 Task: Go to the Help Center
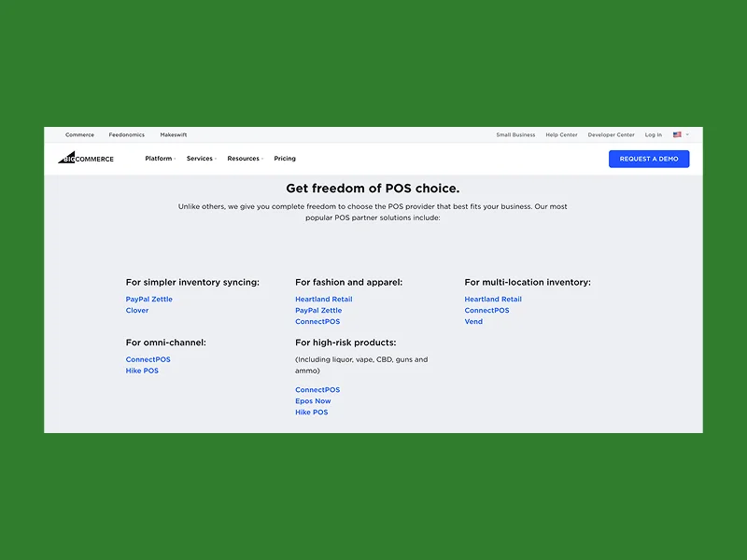[x=561, y=135]
